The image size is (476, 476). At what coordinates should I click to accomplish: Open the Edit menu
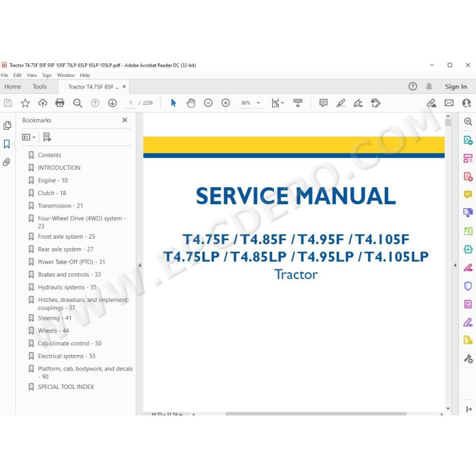click(x=17, y=75)
